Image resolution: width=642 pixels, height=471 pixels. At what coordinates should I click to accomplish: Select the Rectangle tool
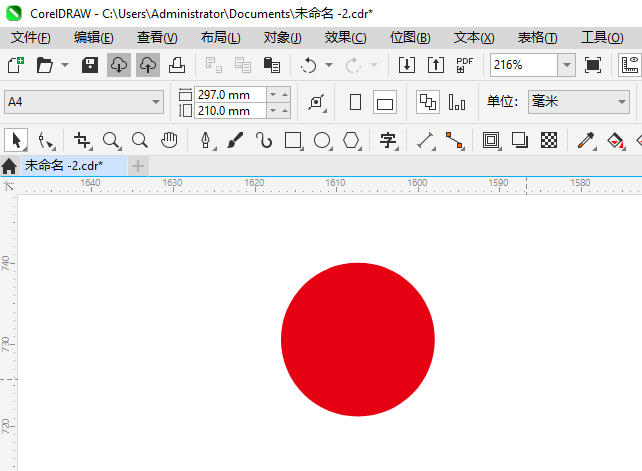point(293,140)
